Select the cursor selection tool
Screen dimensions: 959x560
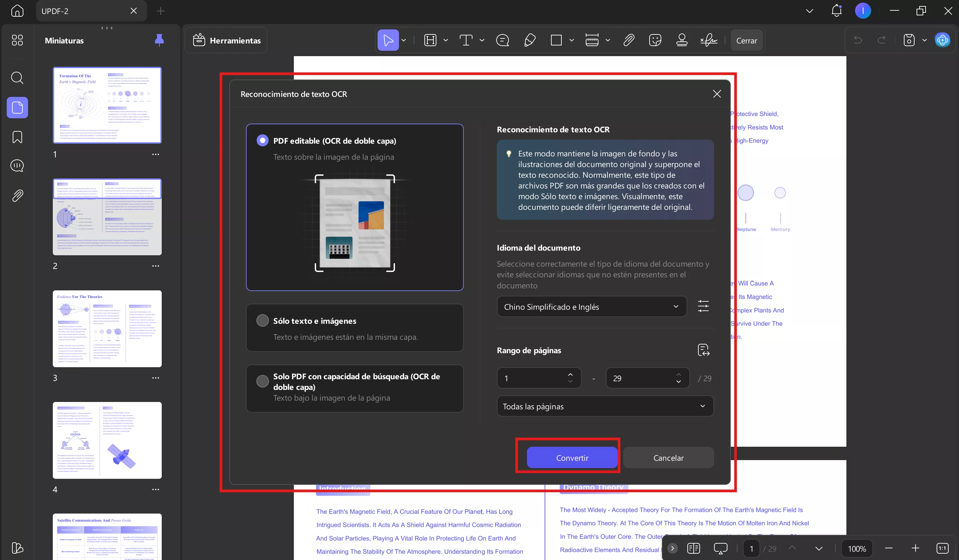388,40
